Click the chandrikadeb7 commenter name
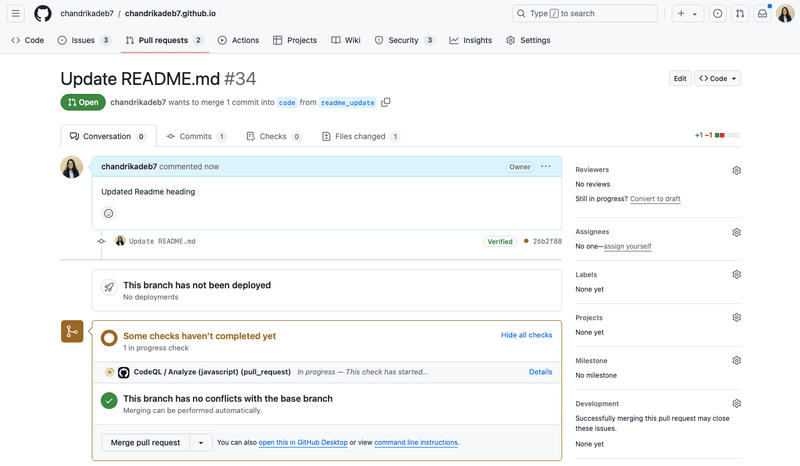The height and width of the screenshot is (466, 800). pyautogui.click(x=129, y=166)
